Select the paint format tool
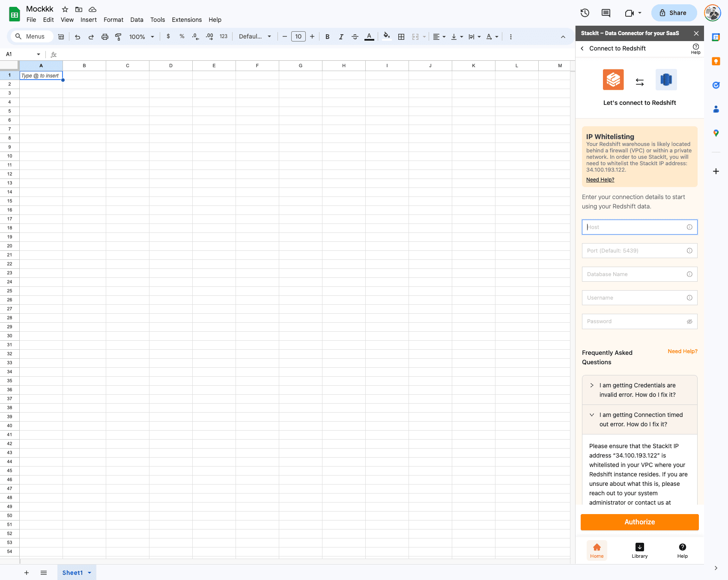728x580 pixels. (x=119, y=37)
